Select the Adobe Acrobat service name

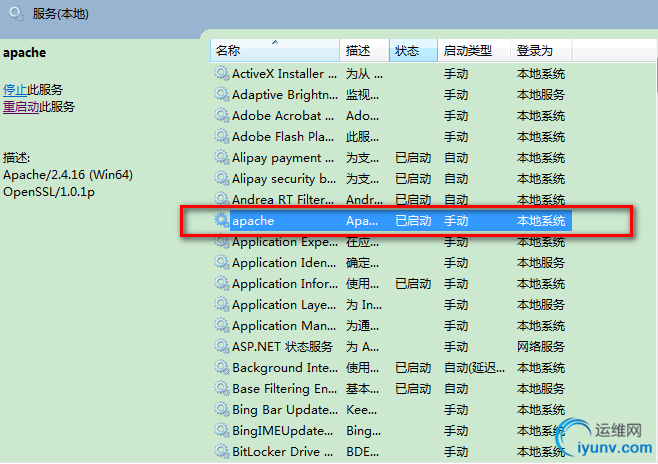283,116
